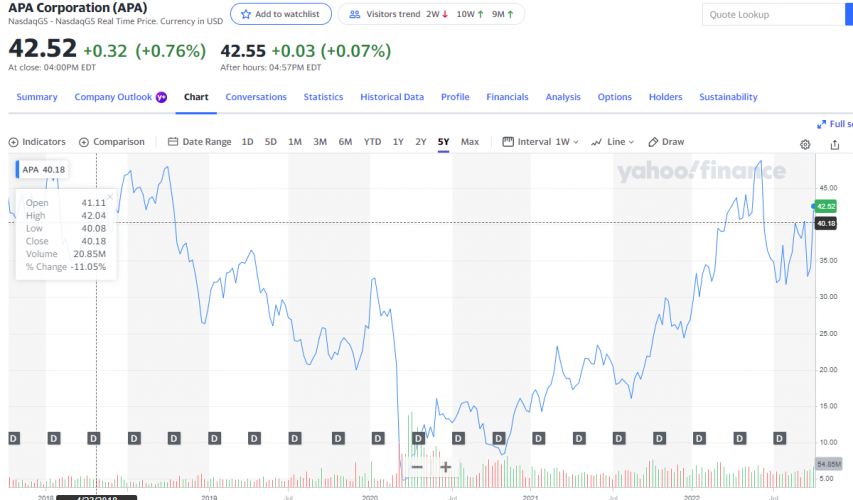853x500 pixels.
Task: Open the Date Range calendar picker
Action: coord(200,142)
